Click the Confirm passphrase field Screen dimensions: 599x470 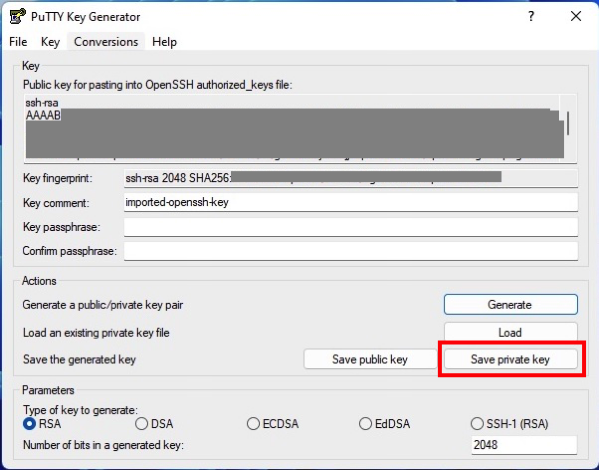click(351, 251)
